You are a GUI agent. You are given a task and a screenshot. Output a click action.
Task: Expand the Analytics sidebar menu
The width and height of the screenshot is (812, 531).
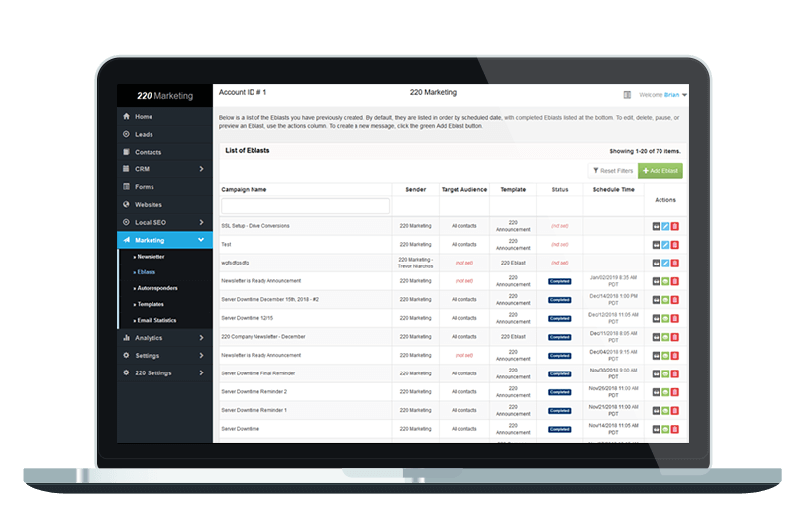point(163,338)
